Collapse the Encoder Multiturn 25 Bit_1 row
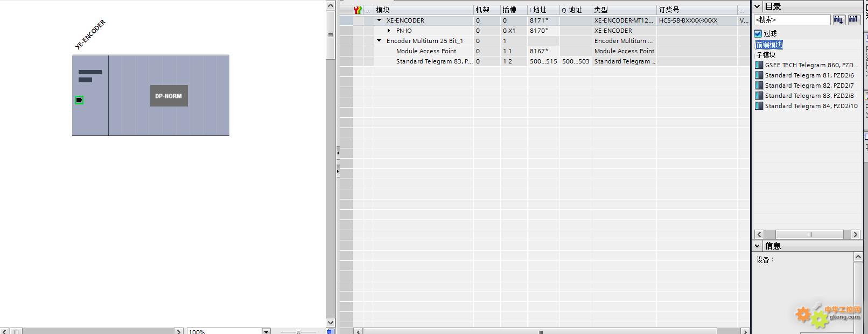Screen dimensions: 868x334 point(379,41)
